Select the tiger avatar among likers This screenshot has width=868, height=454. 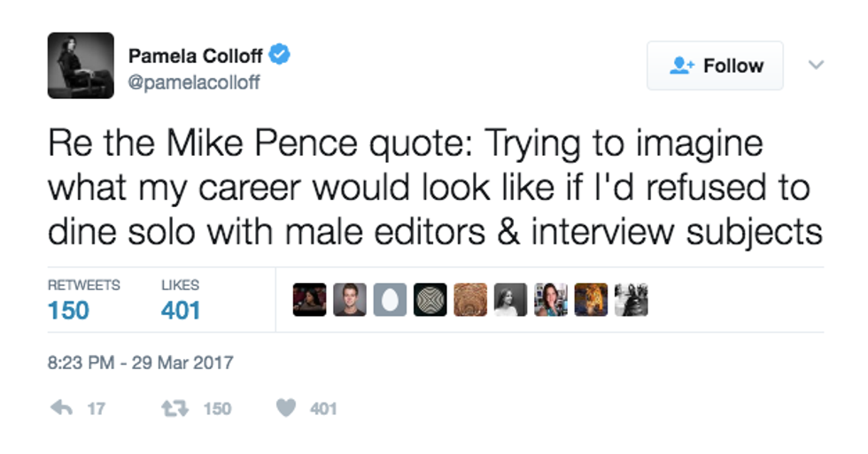591,300
